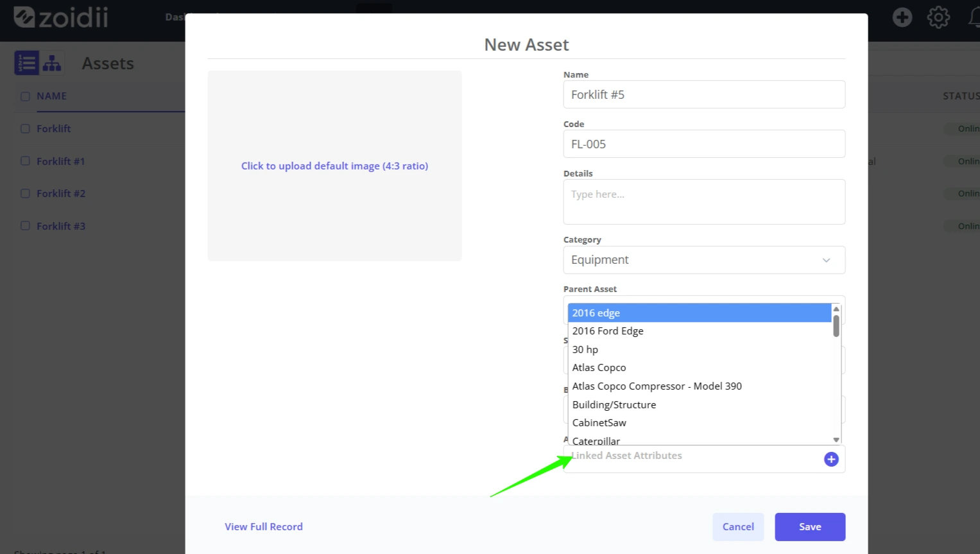
Task: Check the box next to Forklift #3
Action: [25, 226]
